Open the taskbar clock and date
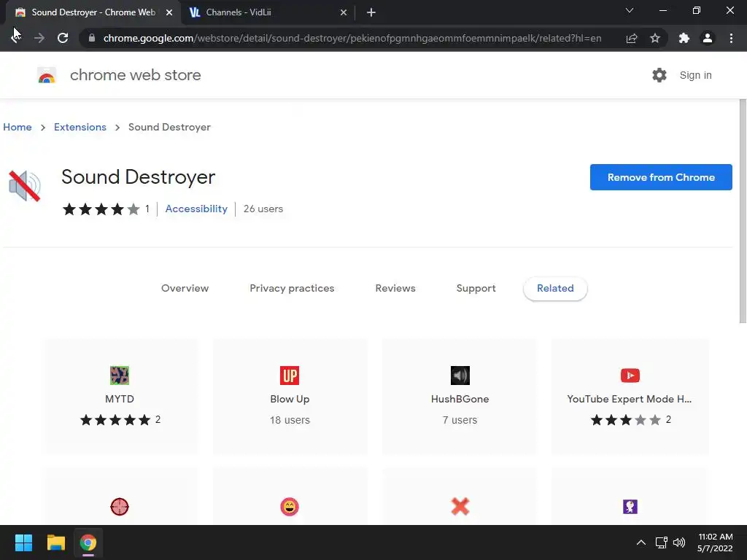The height and width of the screenshot is (560, 747). click(x=715, y=542)
